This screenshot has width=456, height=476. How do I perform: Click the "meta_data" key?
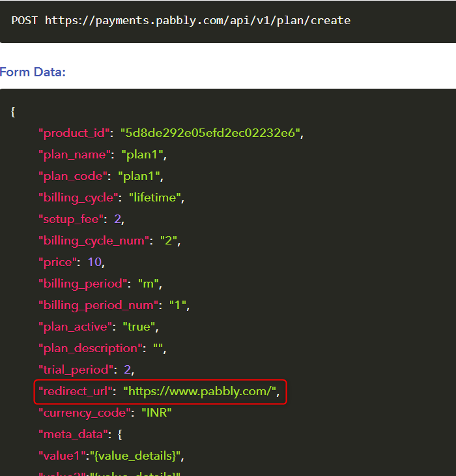pyautogui.click(x=73, y=434)
